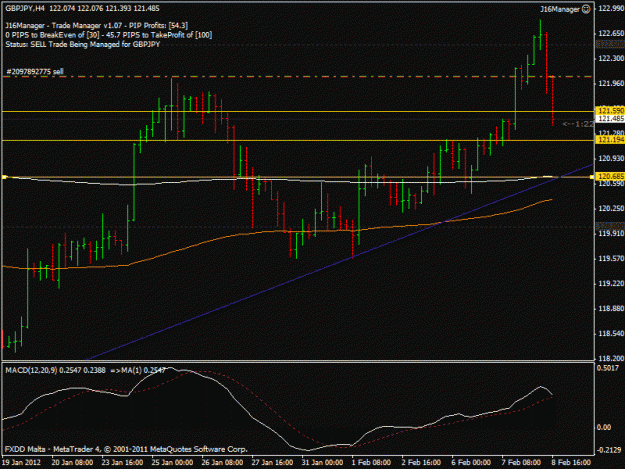Image resolution: width=625 pixels, height=469 pixels.
Task: Select the blue ascending trendline
Action: click(339, 263)
